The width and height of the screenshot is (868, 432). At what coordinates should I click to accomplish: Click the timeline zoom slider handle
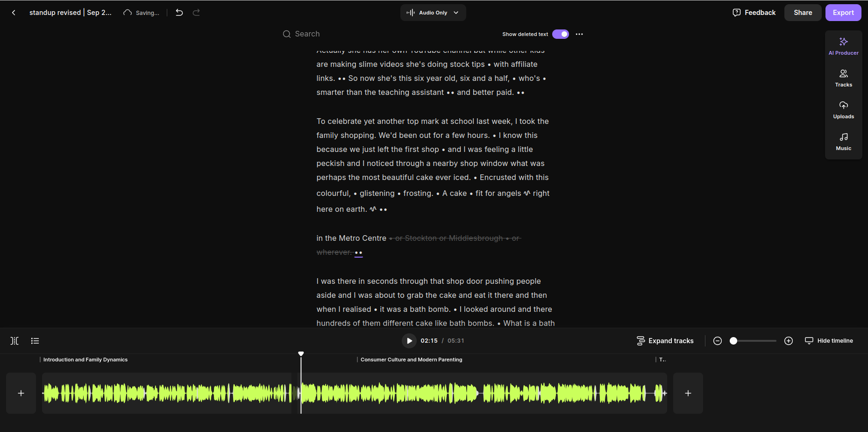click(x=733, y=341)
